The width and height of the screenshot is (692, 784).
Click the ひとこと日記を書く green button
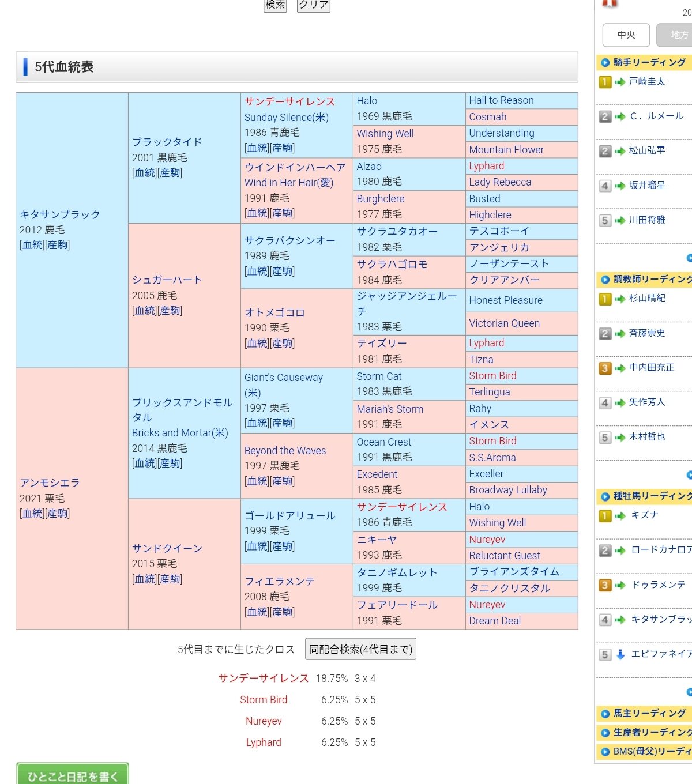click(x=73, y=775)
